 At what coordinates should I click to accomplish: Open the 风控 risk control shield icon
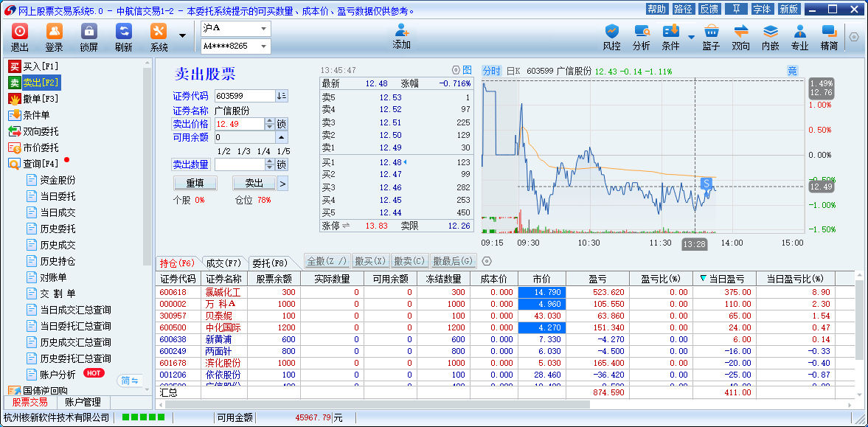pyautogui.click(x=611, y=32)
